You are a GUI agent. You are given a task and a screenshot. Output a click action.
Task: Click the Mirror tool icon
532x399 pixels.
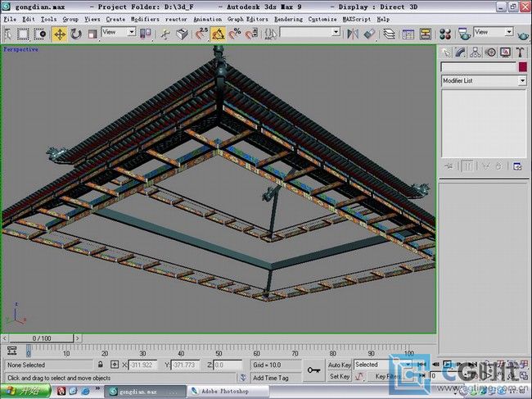[353, 34]
